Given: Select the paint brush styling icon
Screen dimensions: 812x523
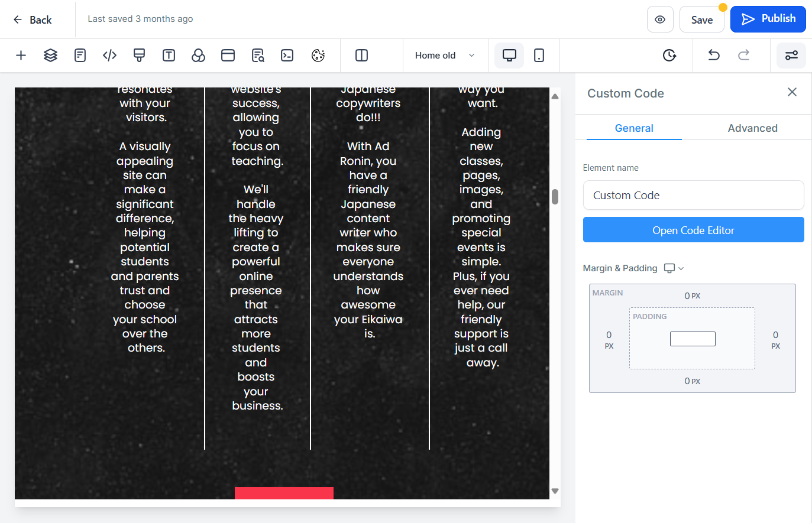Looking at the screenshot, I should (139, 56).
